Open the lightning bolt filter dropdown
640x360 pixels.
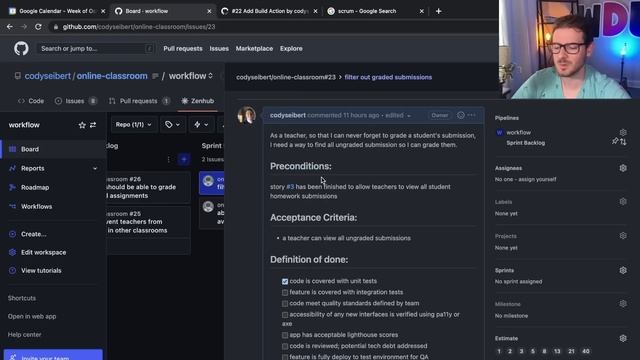click(x=201, y=124)
